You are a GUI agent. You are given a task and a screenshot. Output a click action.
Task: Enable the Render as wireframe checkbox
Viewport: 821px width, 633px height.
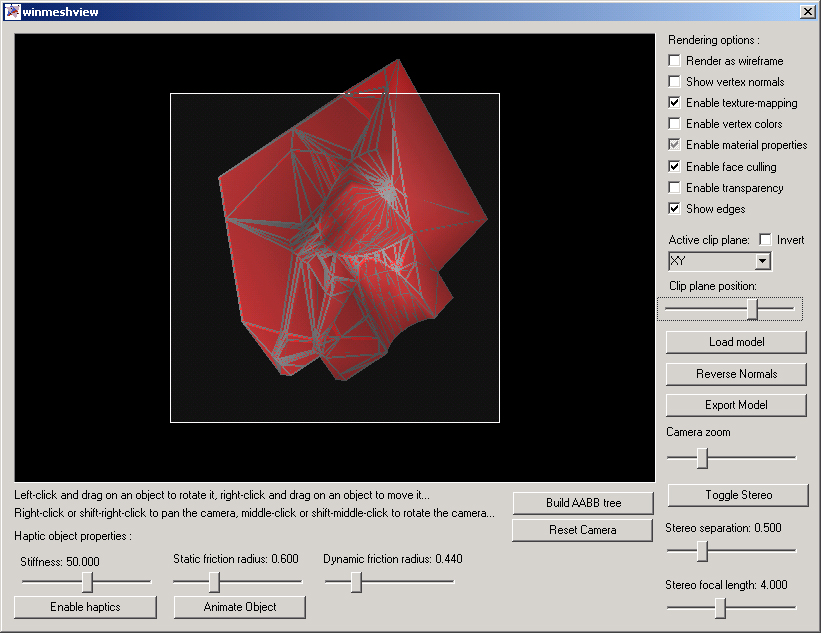pos(675,61)
